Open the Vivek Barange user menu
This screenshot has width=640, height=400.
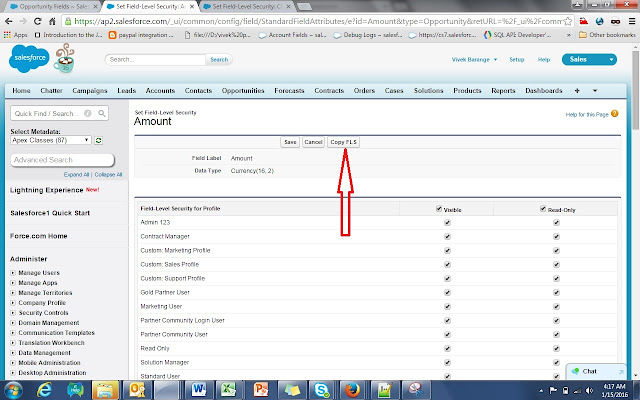click(474, 60)
